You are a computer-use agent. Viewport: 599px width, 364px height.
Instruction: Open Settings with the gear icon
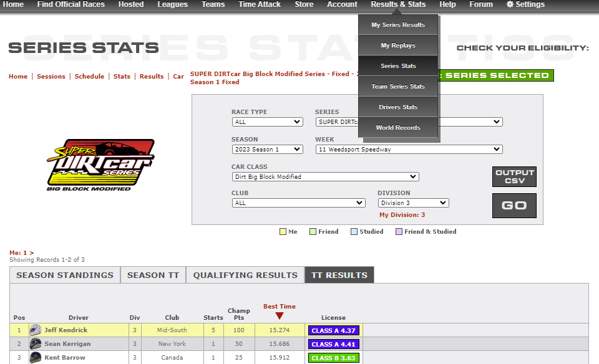tap(510, 4)
